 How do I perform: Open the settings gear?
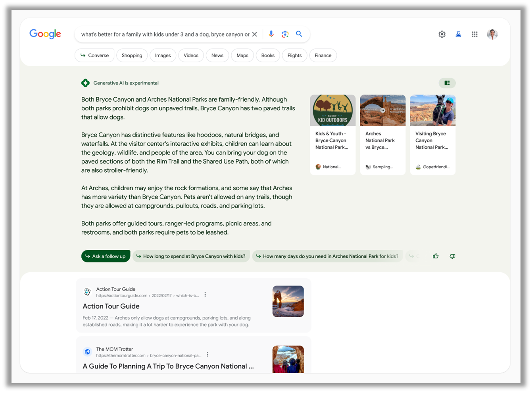[442, 34]
